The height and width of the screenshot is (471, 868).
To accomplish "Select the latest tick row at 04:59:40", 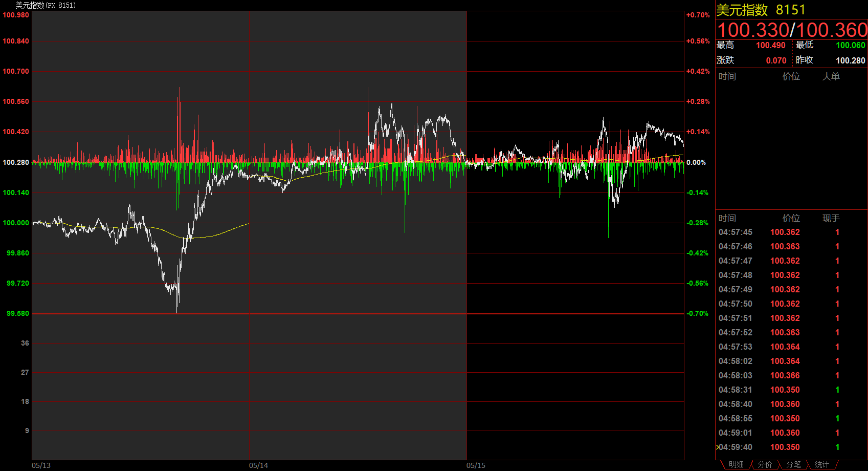I will coord(791,447).
